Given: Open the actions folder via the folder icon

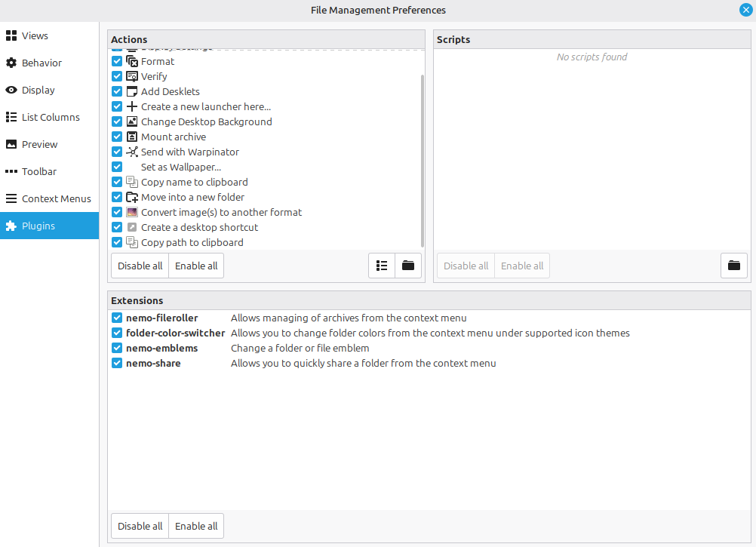Looking at the screenshot, I should pos(408,266).
